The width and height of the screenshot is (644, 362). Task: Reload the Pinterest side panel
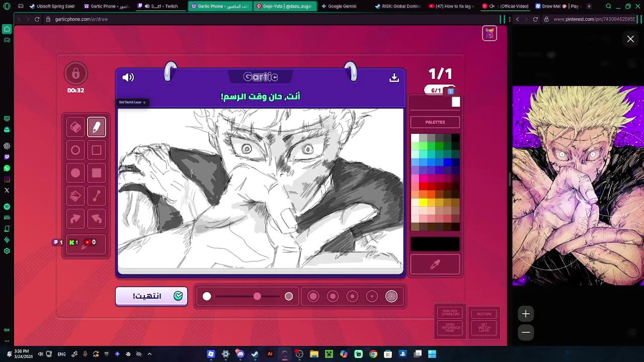535,19
